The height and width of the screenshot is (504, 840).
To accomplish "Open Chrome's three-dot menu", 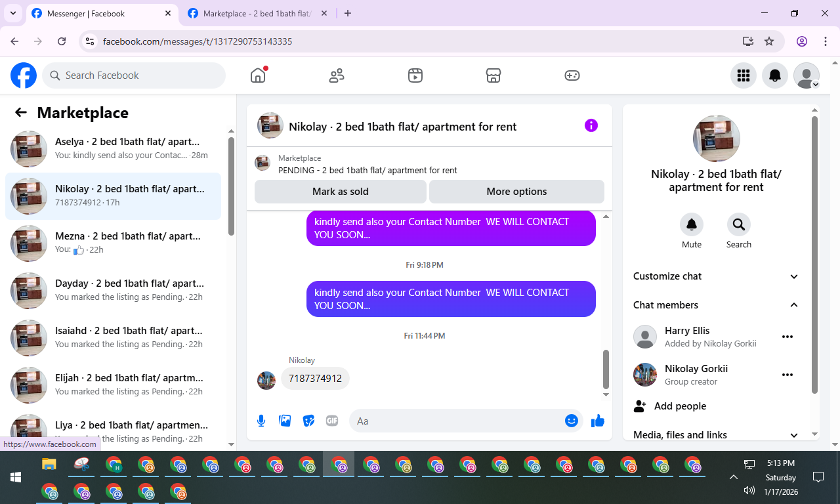I will [x=826, y=41].
